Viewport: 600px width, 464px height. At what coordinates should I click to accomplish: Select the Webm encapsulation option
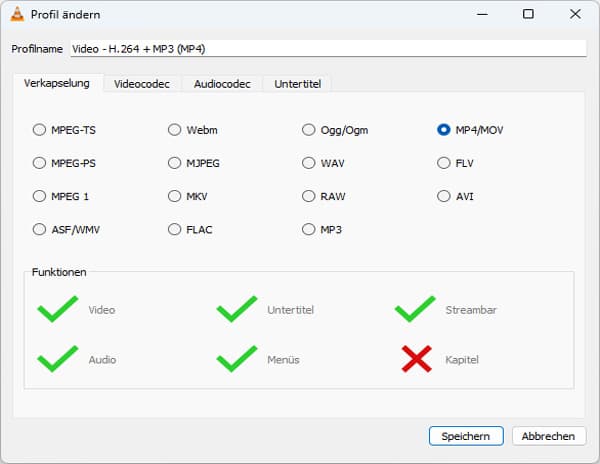point(175,130)
